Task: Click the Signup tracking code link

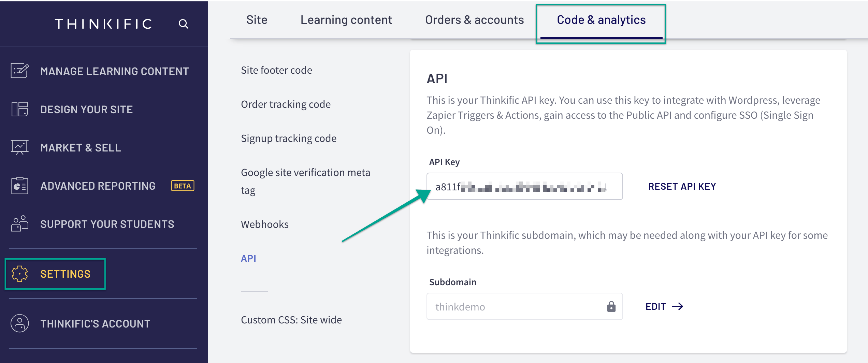Action: 288,138
